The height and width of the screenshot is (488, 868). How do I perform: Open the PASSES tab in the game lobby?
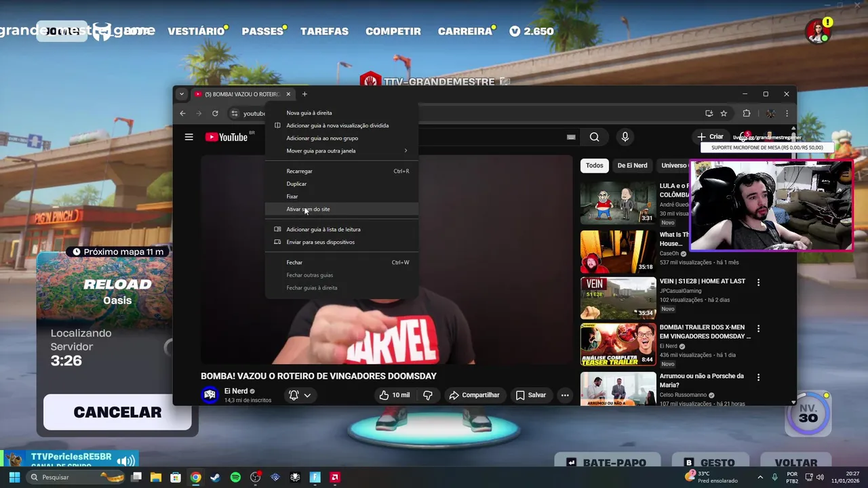pyautogui.click(x=262, y=31)
